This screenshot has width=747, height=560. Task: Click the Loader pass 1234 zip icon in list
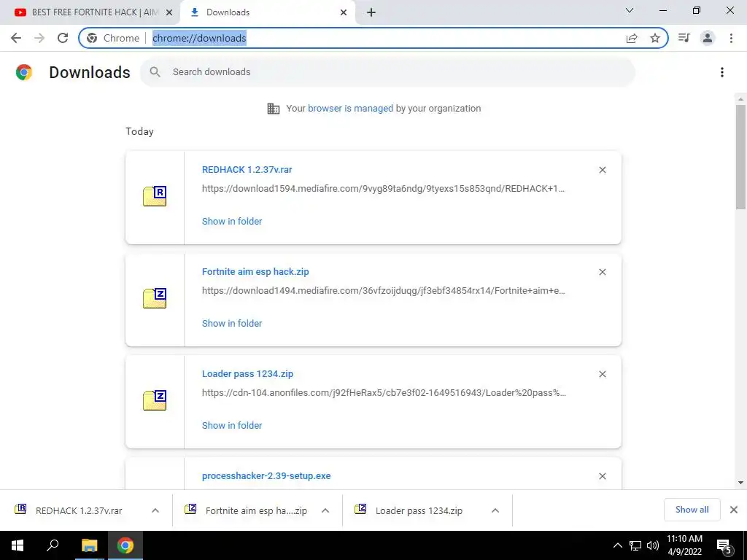pyautogui.click(x=155, y=400)
